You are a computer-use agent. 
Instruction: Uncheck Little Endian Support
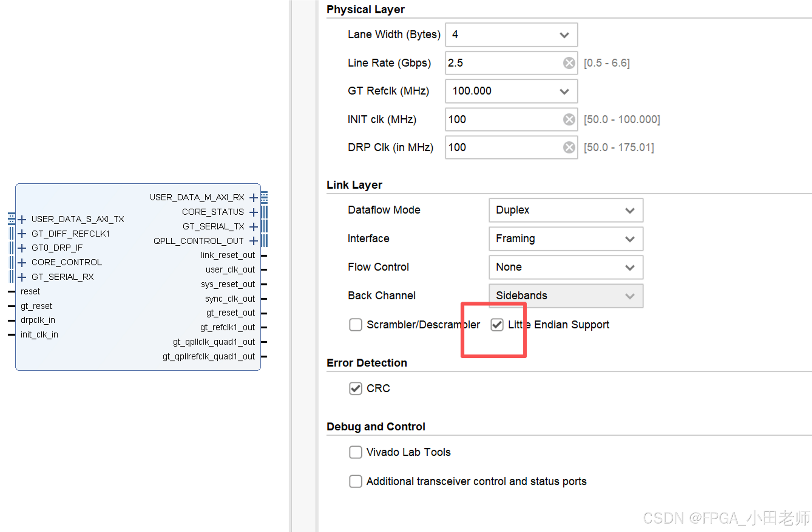tap(497, 325)
